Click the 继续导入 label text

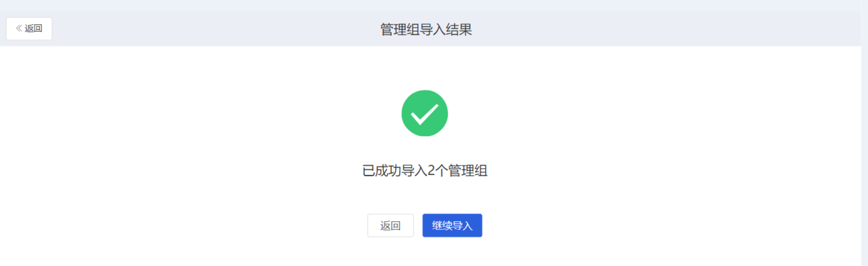[x=452, y=226]
